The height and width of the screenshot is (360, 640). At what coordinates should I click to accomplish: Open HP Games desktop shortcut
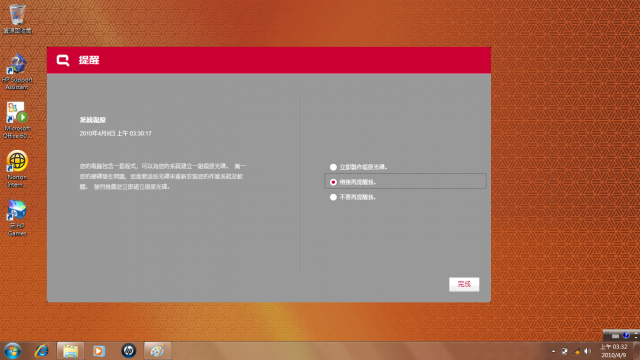(17, 218)
